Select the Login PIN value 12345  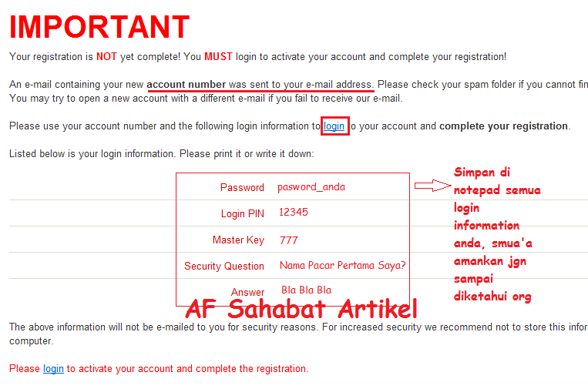(x=294, y=213)
